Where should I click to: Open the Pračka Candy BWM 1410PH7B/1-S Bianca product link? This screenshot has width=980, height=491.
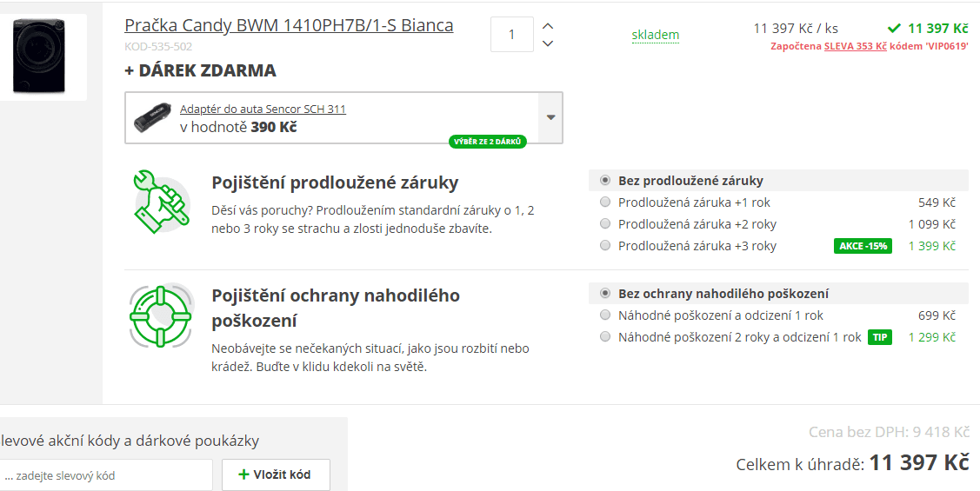click(289, 25)
